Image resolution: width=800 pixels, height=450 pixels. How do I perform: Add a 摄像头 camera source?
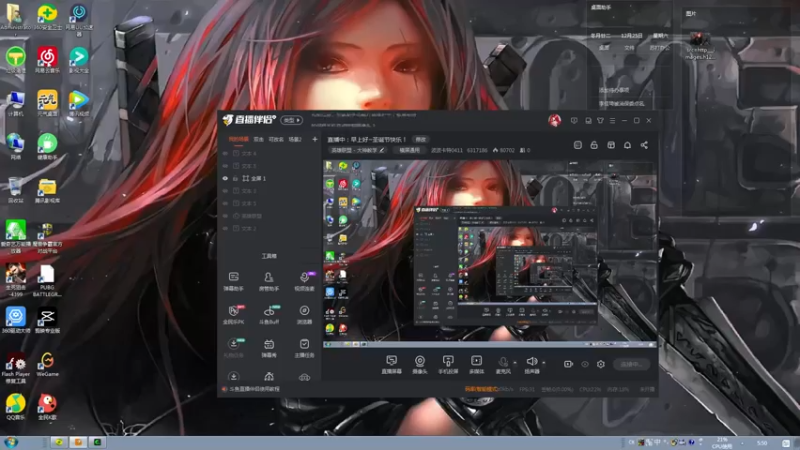pyautogui.click(x=419, y=364)
